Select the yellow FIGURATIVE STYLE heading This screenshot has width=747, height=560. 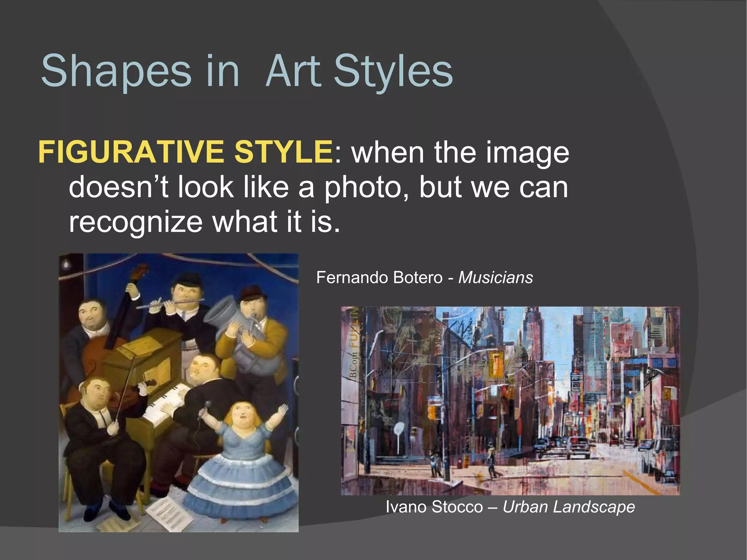point(185,152)
